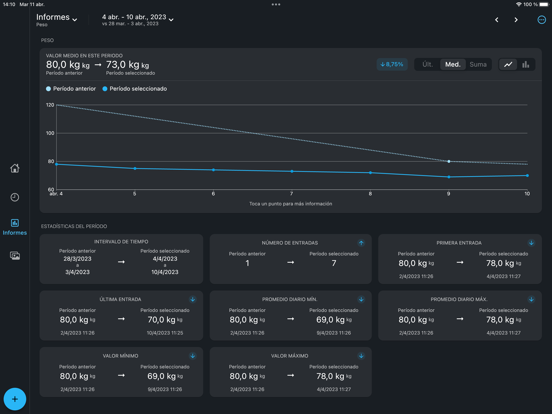Screen dimensions: 552x414
Task: Switch chart to bar graph view
Action: 526,64
